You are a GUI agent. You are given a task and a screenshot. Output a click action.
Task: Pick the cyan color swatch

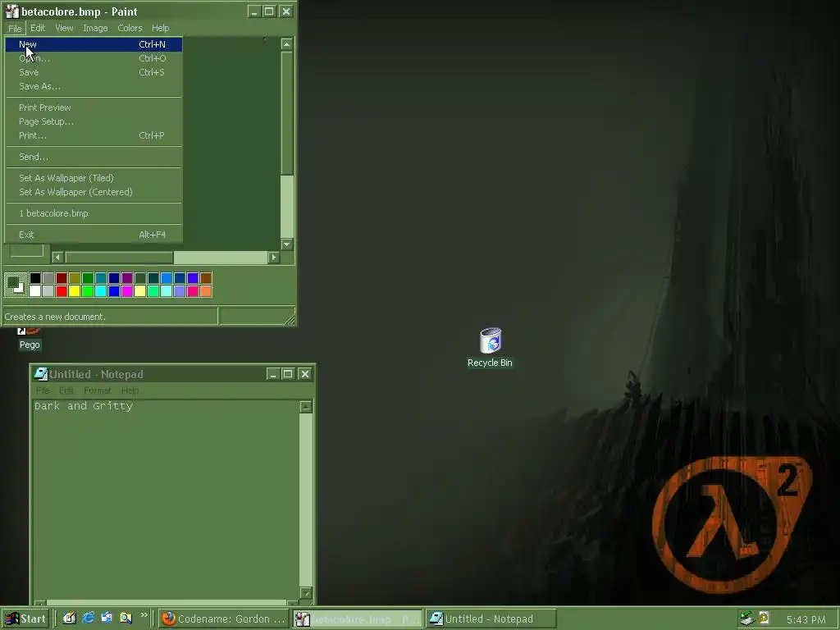tap(101, 291)
